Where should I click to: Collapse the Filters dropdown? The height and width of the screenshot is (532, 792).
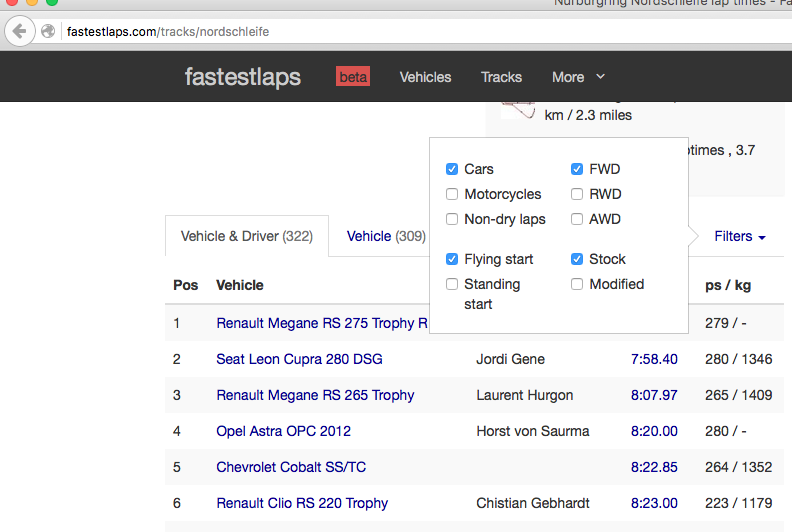(x=739, y=236)
